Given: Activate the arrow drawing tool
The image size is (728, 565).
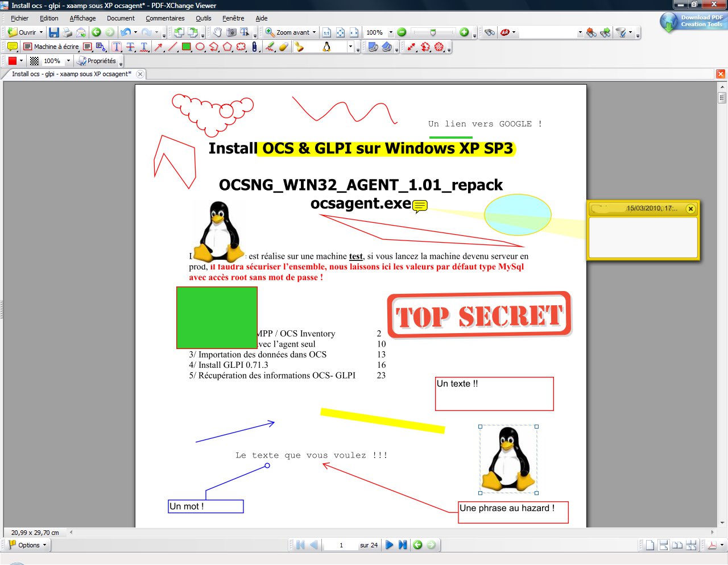Looking at the screenshot, I should point(158,47).
